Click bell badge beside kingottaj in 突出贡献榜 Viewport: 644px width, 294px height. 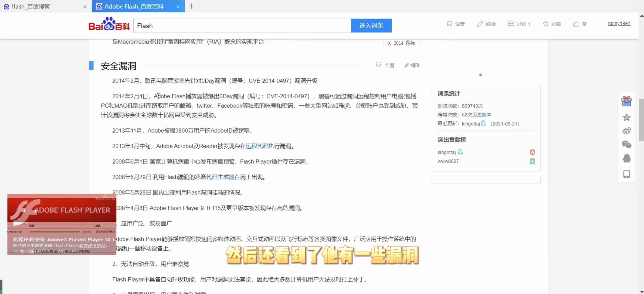[x=460, y=152]
